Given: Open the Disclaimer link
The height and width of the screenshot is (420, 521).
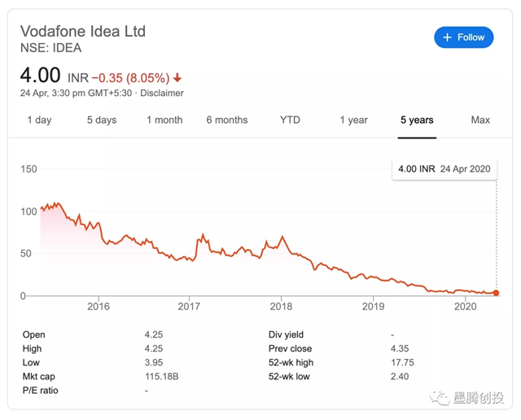Looking at the screenshot, I should [x=162, y=93].
